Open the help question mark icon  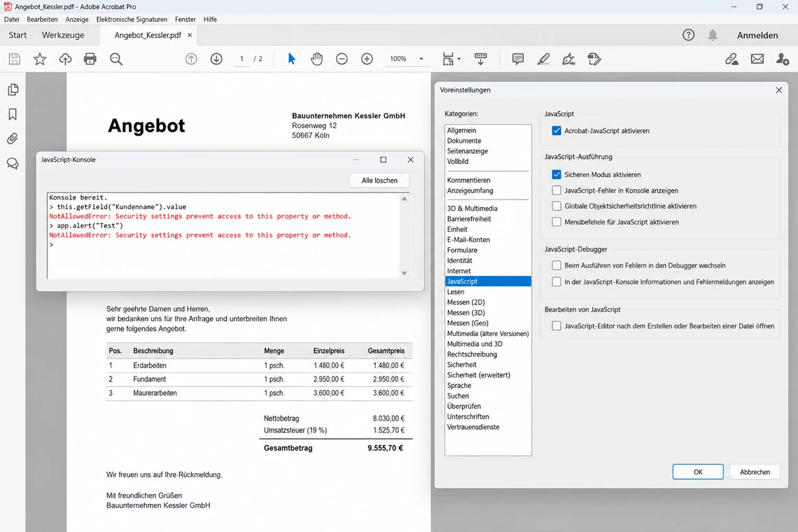688,34
